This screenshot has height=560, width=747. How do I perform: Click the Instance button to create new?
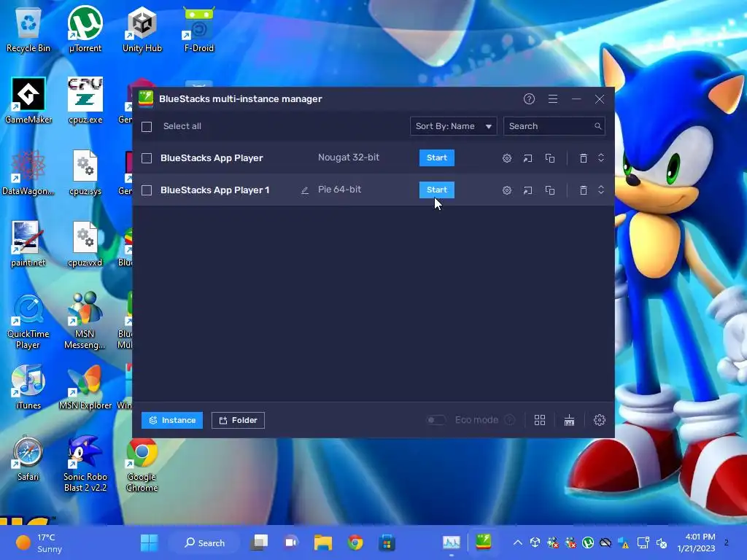point(172,420)
